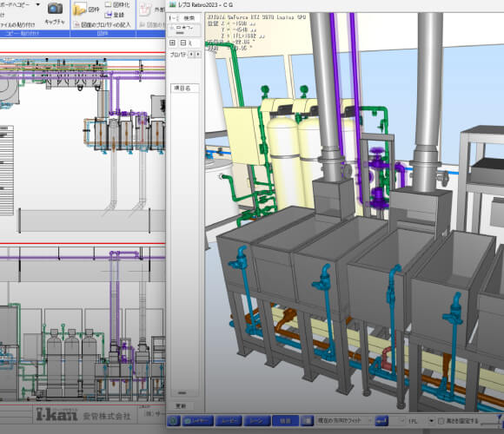Select the 図枠 folder icon in ribbon
This screenshot has width=504, height=434.
[x=79, y=10]
